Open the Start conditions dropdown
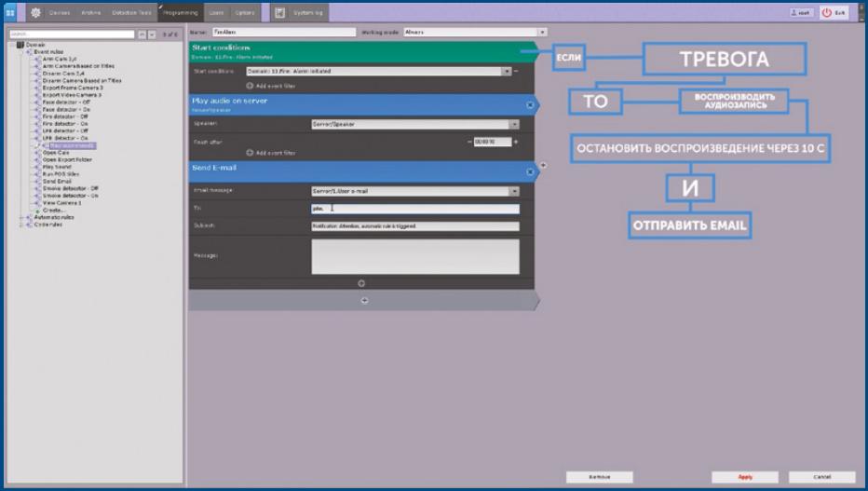This screenshot has height=491, width=868. click(x=507, y=71)
